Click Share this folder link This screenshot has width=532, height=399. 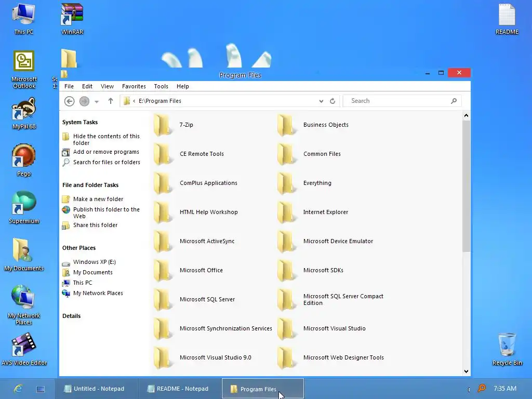coord(96,225)
